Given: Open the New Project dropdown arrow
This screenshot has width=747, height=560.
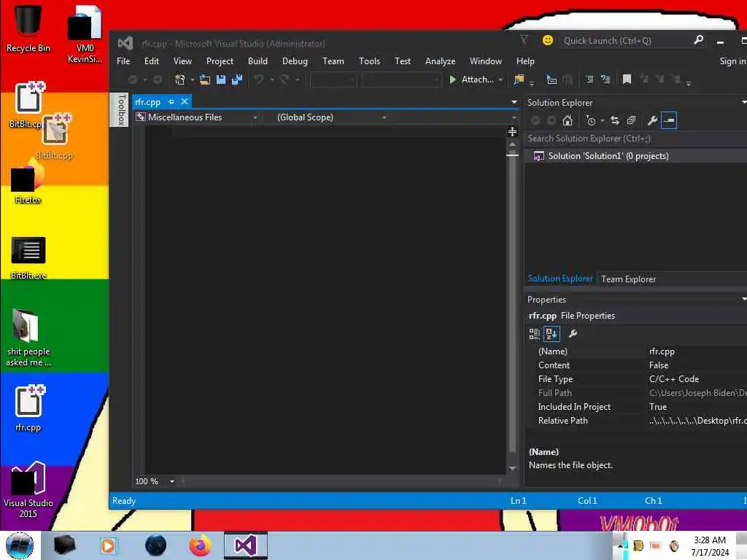Looking at the screenshot, I should (192, 79).
